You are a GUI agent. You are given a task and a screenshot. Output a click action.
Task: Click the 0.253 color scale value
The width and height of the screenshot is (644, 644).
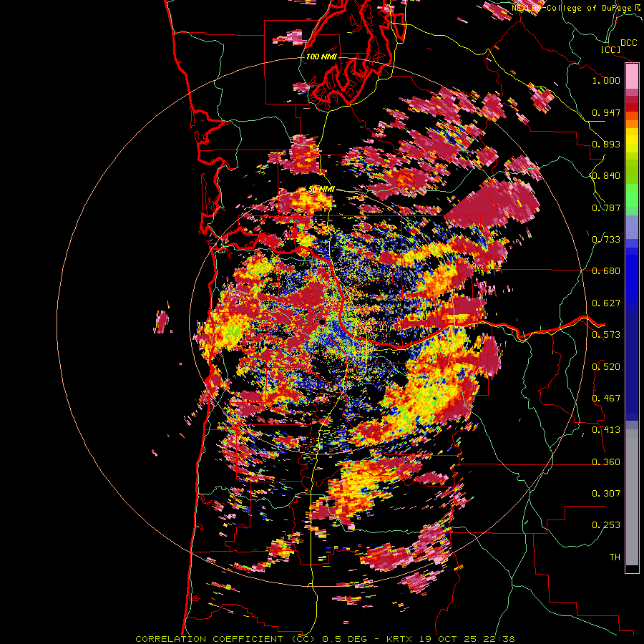(x=606, y=525)
